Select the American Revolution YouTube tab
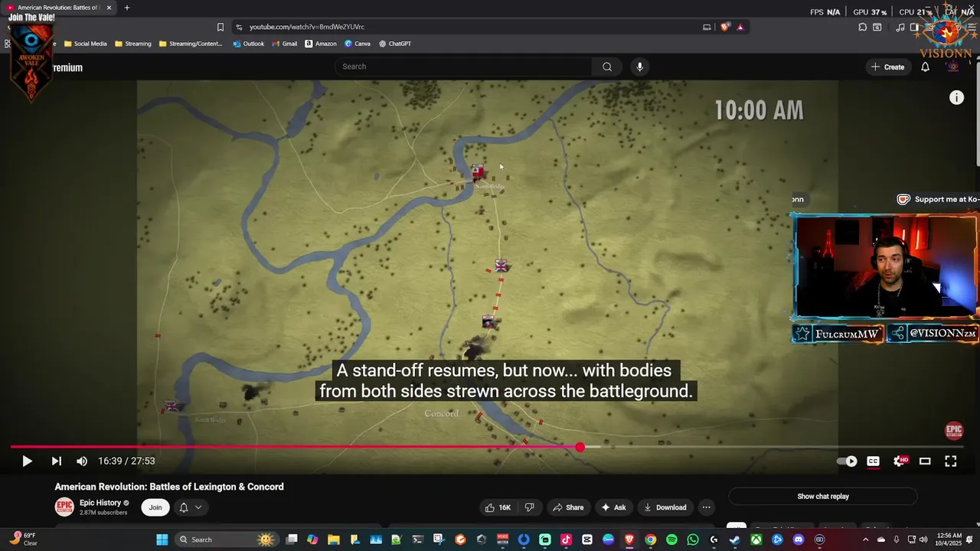Image resolution: width=980 pixels, height=551 pixels. point(57,8)
